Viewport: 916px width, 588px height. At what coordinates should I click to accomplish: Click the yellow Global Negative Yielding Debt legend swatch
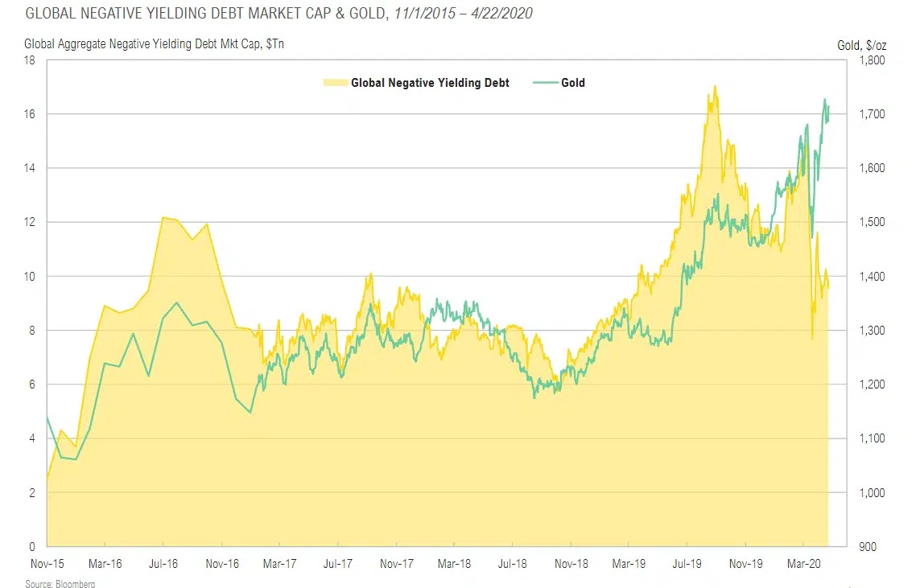pos(334,83)
